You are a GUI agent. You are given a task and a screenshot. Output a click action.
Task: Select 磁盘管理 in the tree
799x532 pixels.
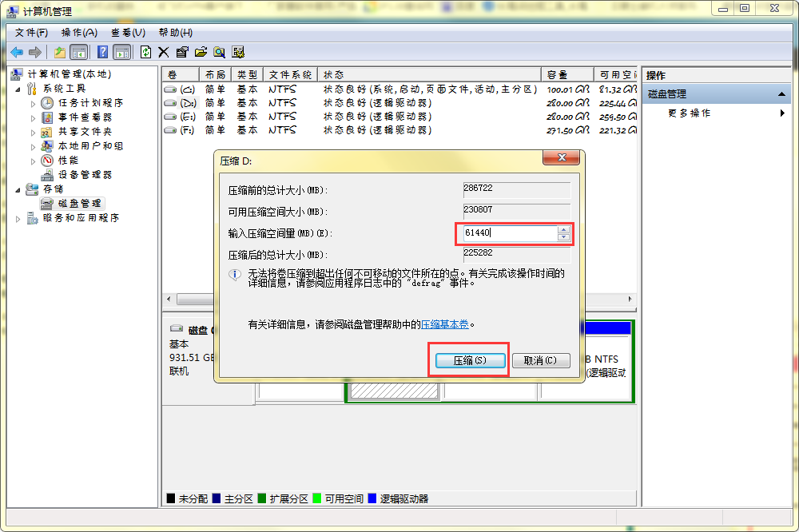pos(79,204)
